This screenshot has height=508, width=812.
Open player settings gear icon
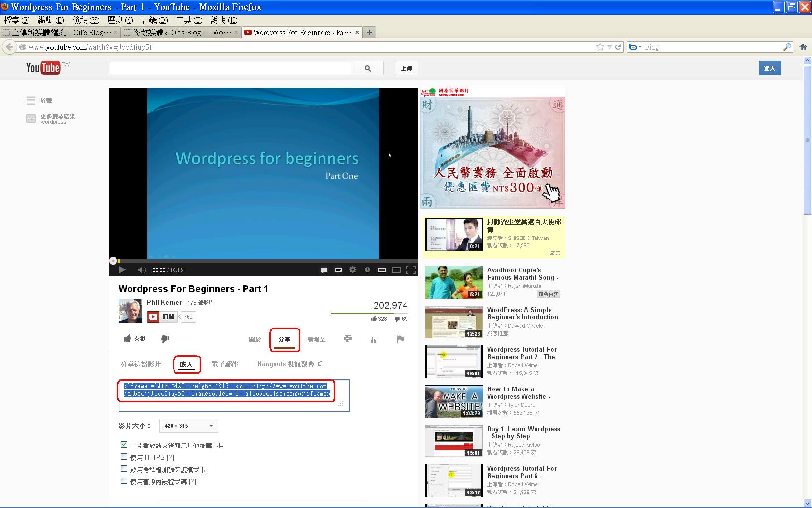[x=353, y=270]
